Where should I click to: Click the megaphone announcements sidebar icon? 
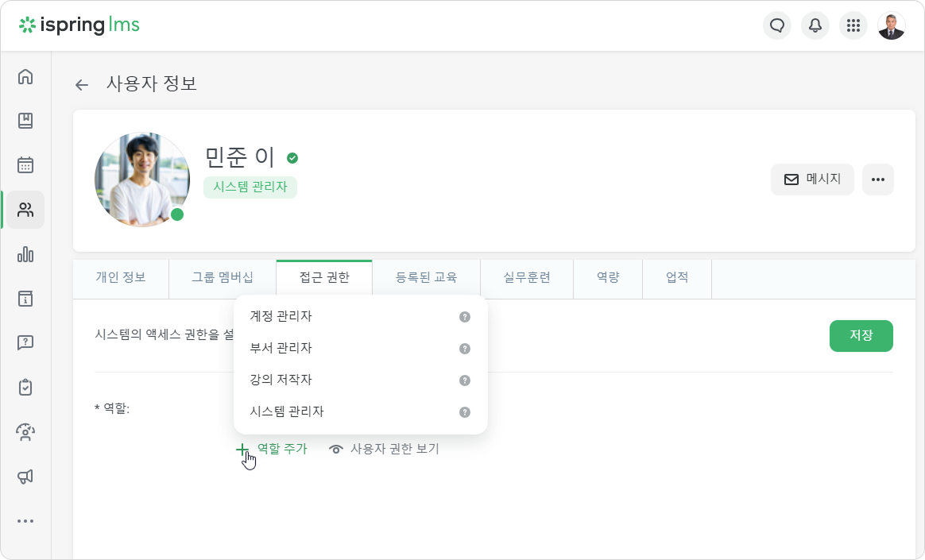(25, 477)
